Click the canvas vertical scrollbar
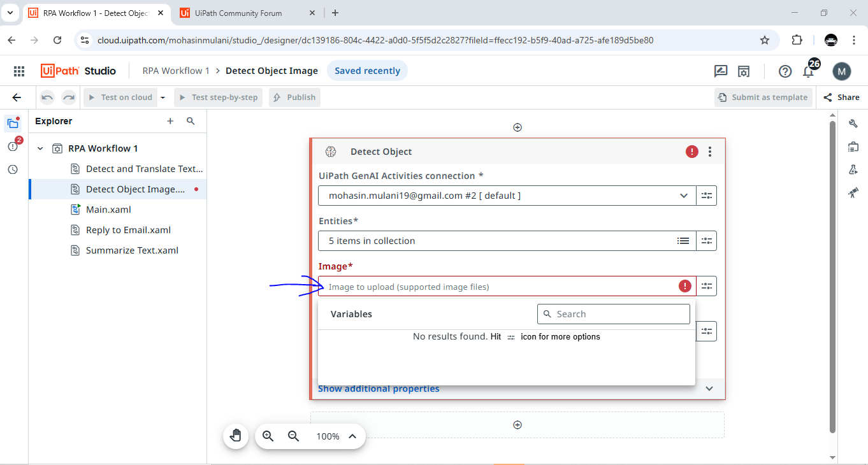 click(x=832, y=277)
